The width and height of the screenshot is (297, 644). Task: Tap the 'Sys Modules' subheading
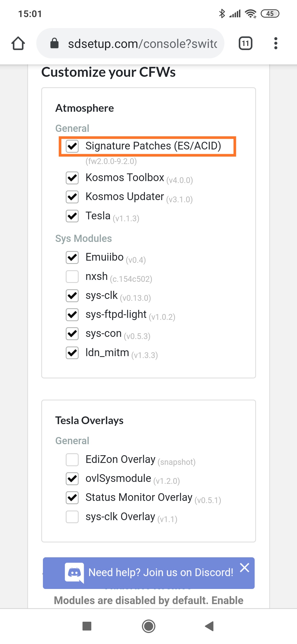click(84, 239)
